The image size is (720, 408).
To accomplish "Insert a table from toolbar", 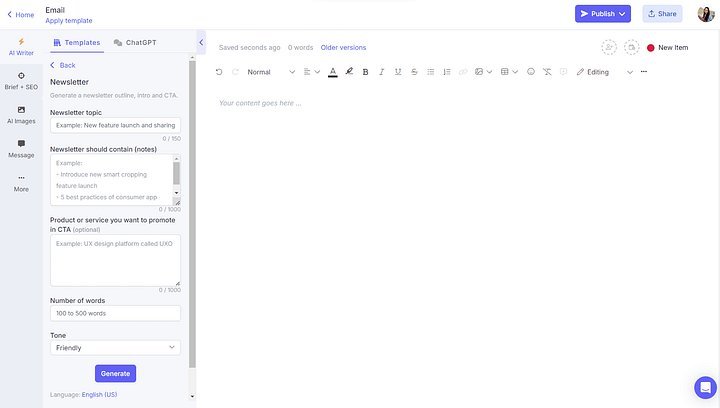I will coord(505,72).
